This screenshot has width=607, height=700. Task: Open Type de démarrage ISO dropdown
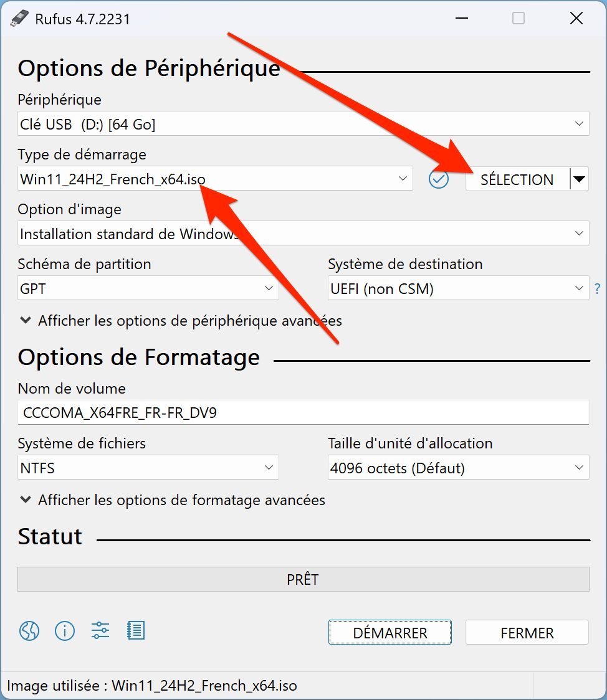(215, 178)
